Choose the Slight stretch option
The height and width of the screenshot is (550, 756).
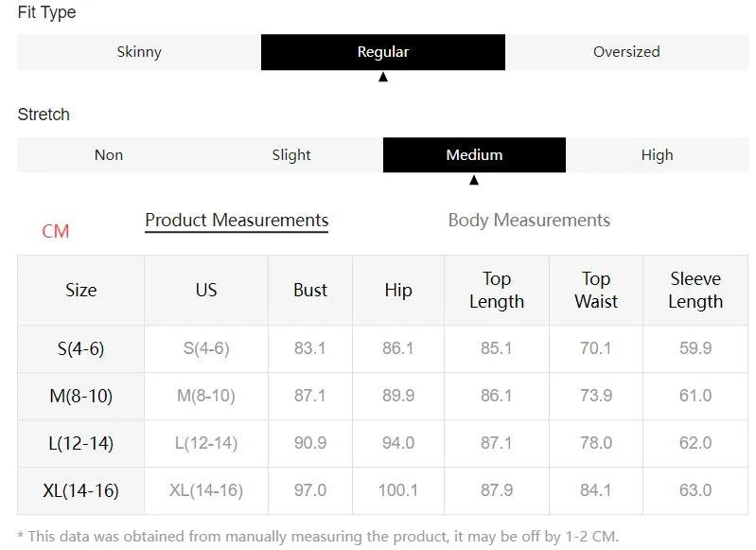tap(291, 155)
